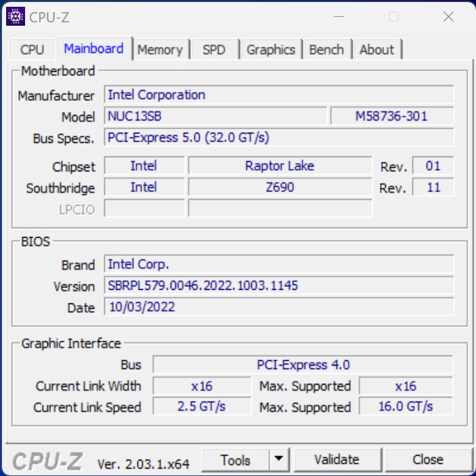Click the chipset Rev. 01 field
The width and height of the screenshot is (476, 476).
(433, 166)
